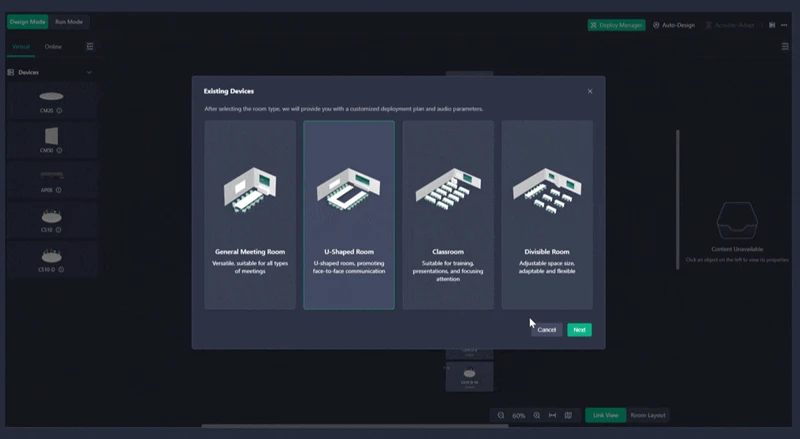Click the zoom in magnifier icon
Image resolution: width=800 pixels, height=439 pixels.
(x=537, y=415)
